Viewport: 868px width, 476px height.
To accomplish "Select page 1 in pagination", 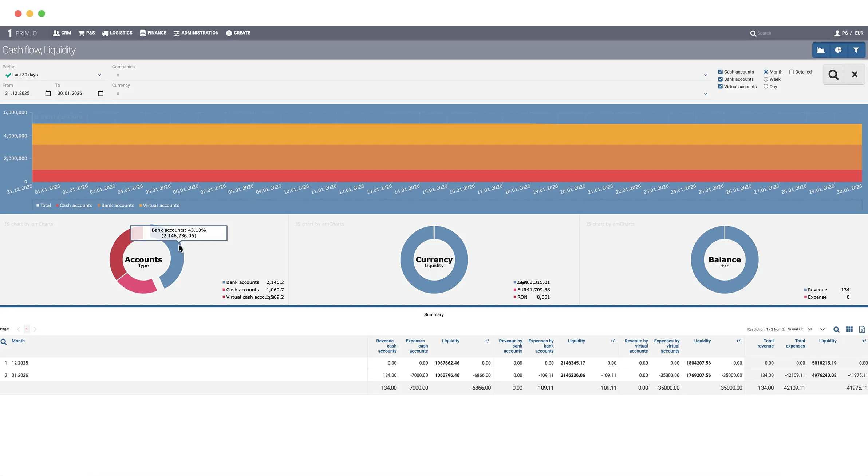I will 27,329.
